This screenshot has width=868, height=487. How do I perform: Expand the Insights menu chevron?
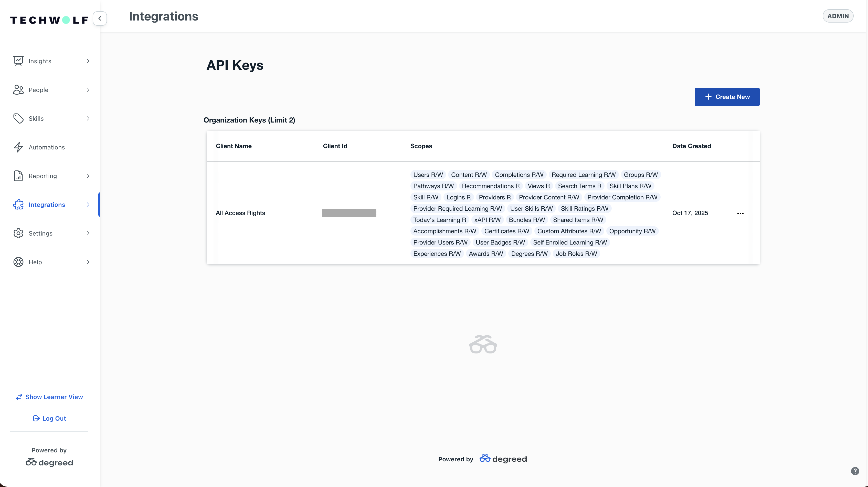pos(88,61)
